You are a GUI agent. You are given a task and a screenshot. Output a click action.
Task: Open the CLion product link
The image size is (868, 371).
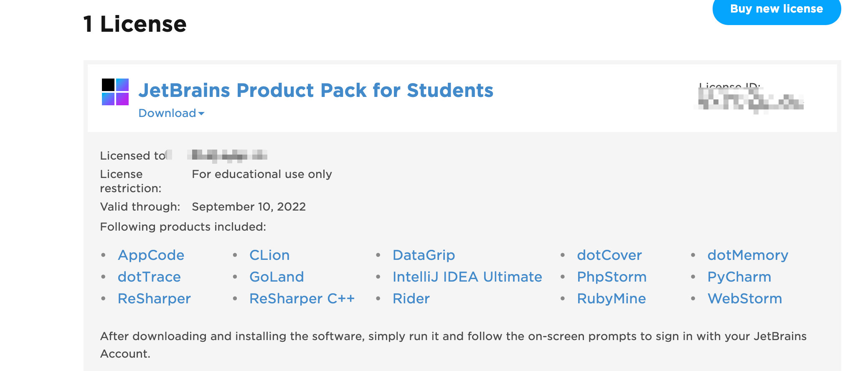click(269, 255)
